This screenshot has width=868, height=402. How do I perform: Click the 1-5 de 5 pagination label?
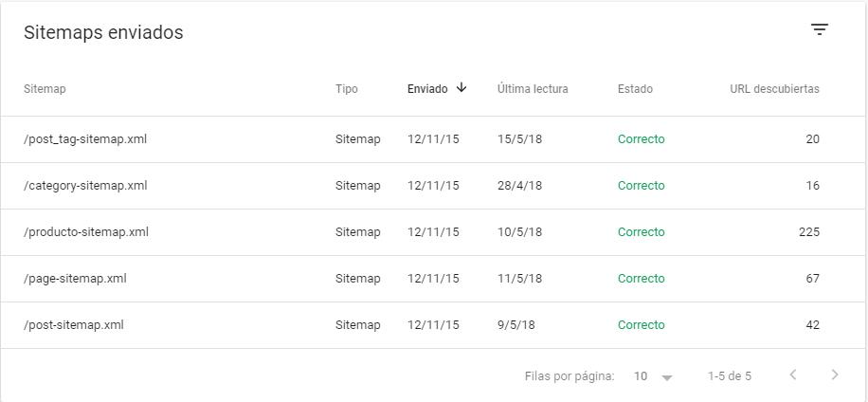tap(730, 376)
